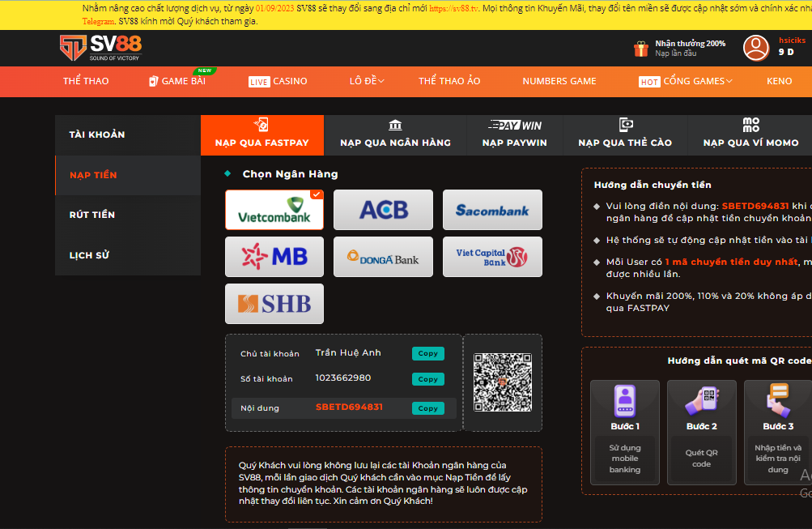Copy the transfer content SBETD694831
Viewport: 812px width, 529px height.
point(427,408)
